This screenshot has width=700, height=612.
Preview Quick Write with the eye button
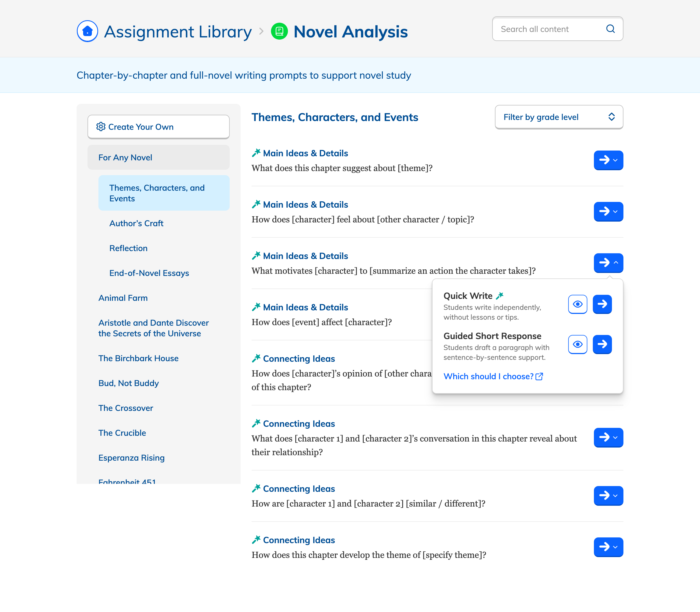[577, 304]
